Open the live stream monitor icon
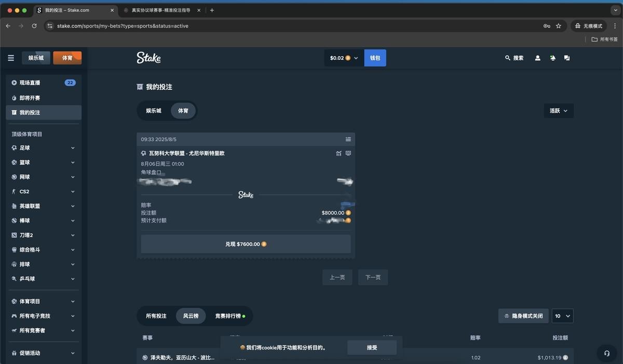 348,153
